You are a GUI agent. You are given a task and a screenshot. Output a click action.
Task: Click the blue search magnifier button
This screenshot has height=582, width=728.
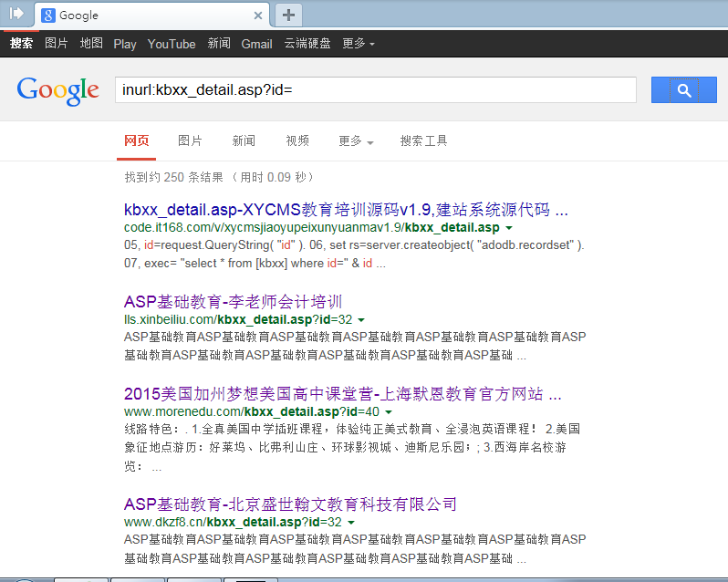[x=683, y=89]
